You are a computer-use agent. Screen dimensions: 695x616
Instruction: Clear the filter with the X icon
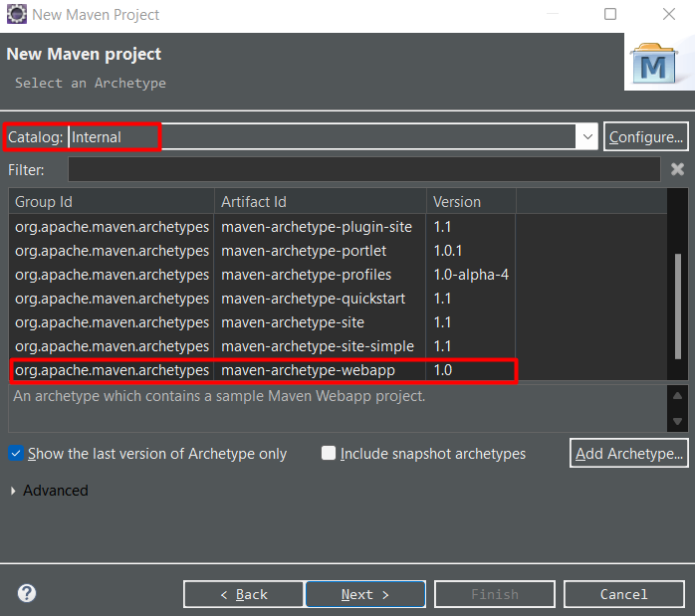pyautogui.click(x=677, y=169)
